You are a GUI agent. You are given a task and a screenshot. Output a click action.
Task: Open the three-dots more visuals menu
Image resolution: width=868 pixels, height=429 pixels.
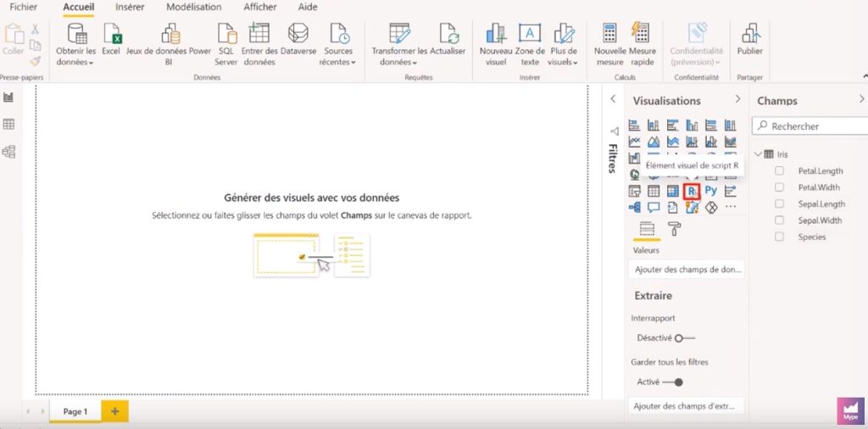tap(731, 207)
